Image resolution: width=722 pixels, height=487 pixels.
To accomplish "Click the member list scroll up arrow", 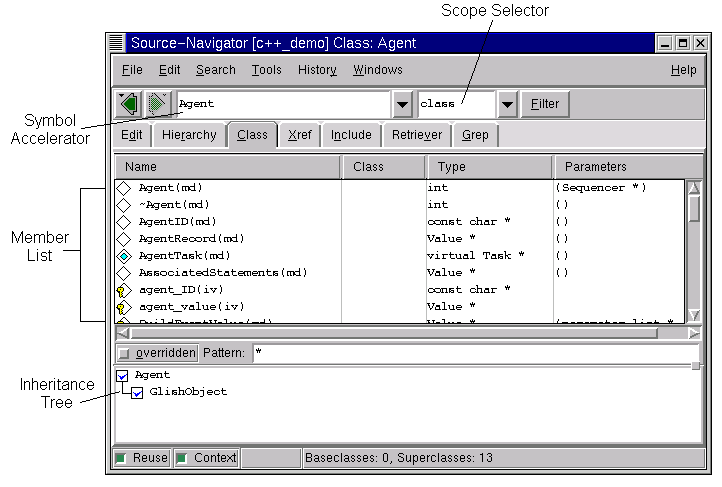I will pos(694,188).
